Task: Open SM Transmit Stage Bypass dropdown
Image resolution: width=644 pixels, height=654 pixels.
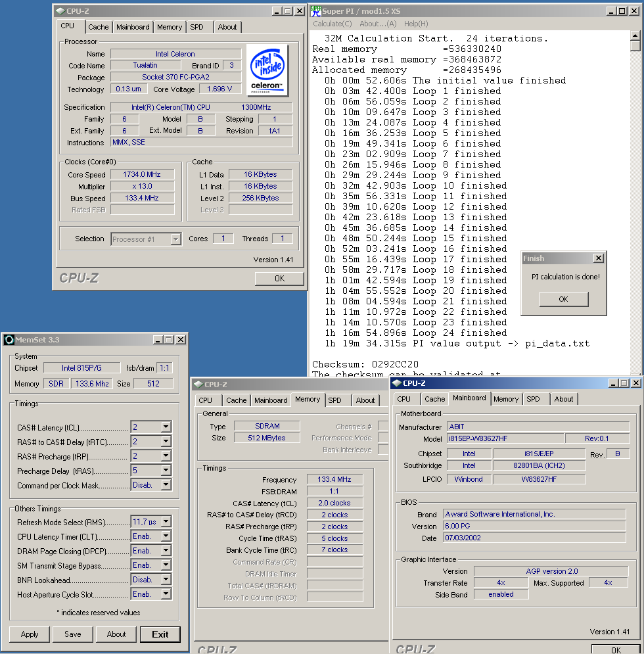Action: (x=166, y=565)
